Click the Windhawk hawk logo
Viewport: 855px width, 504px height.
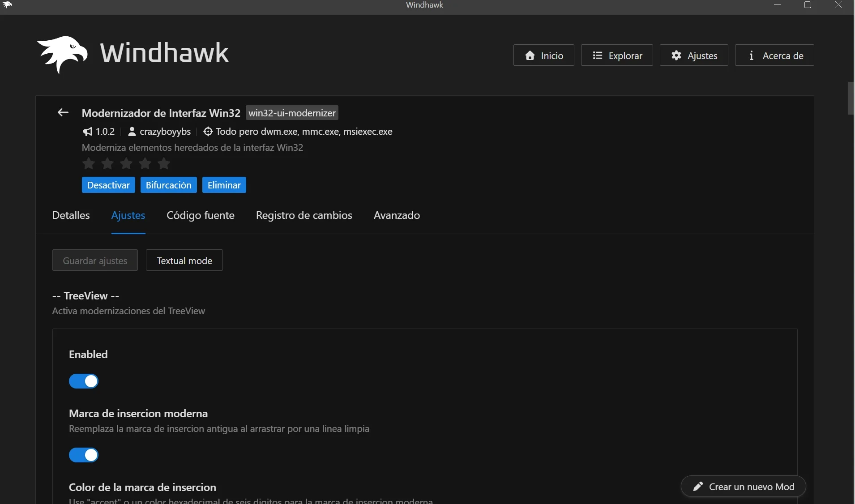[62, 54]
